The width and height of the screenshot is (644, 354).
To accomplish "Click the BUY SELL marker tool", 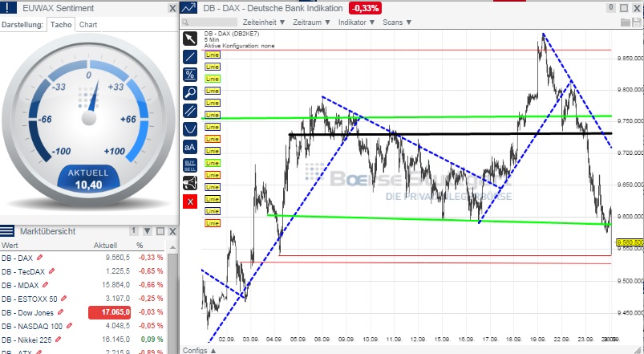I will tap(190, 165).
